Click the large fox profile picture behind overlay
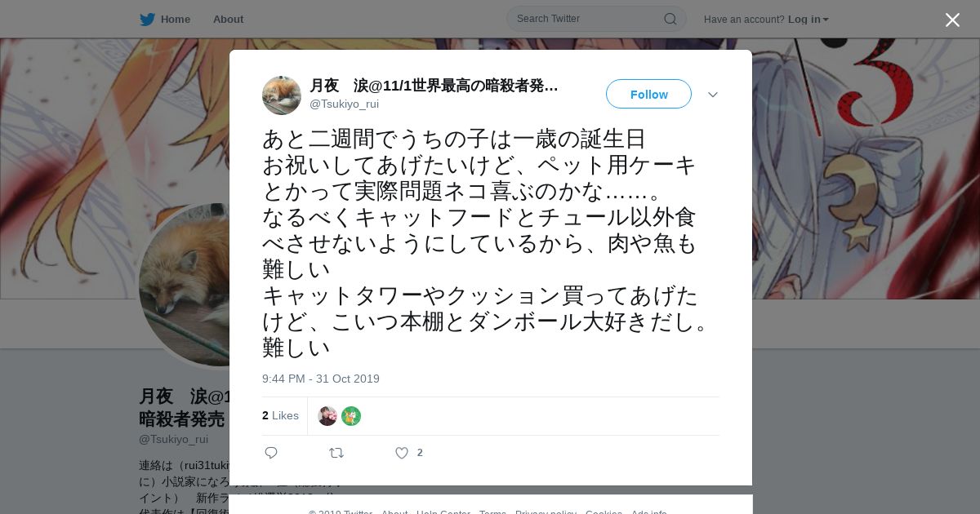980x514 pixels. 184,285
